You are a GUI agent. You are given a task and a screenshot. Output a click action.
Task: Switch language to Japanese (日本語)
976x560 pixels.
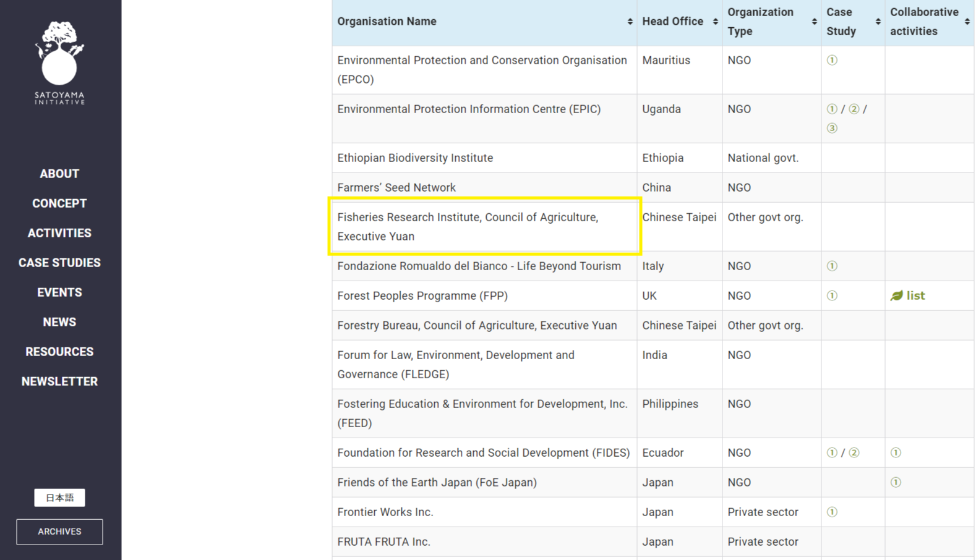pyautogui.click(x=59, y=498)
